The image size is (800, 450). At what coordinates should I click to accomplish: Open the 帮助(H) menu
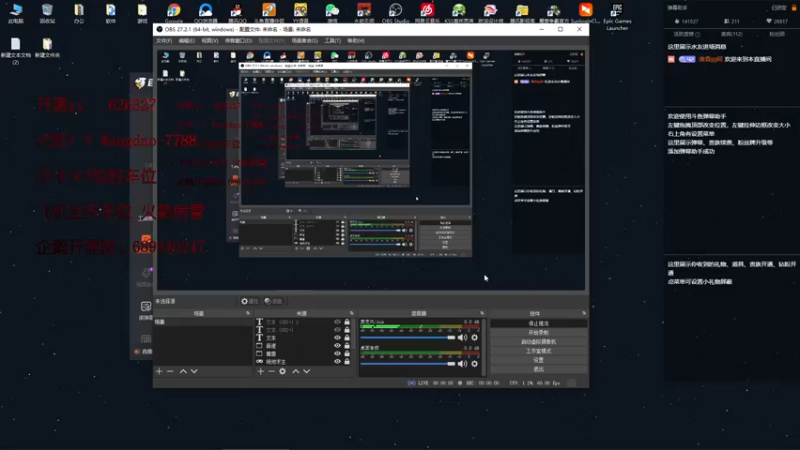point(356,41)
